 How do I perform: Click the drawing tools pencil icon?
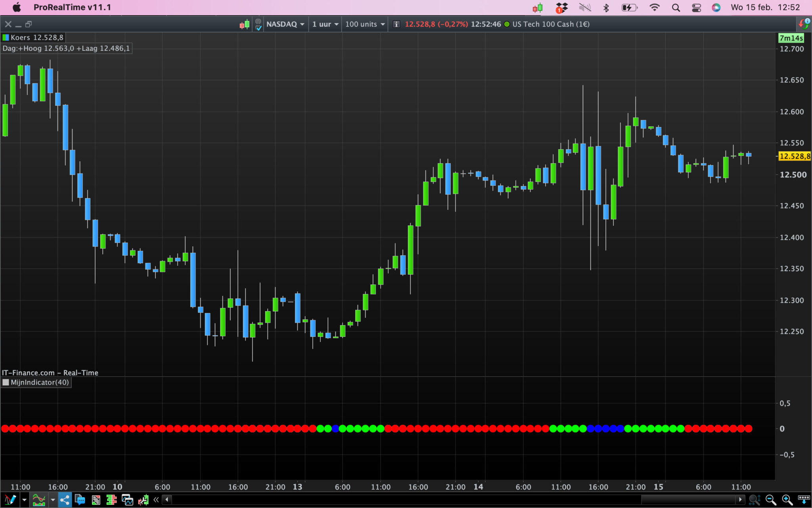10,500
